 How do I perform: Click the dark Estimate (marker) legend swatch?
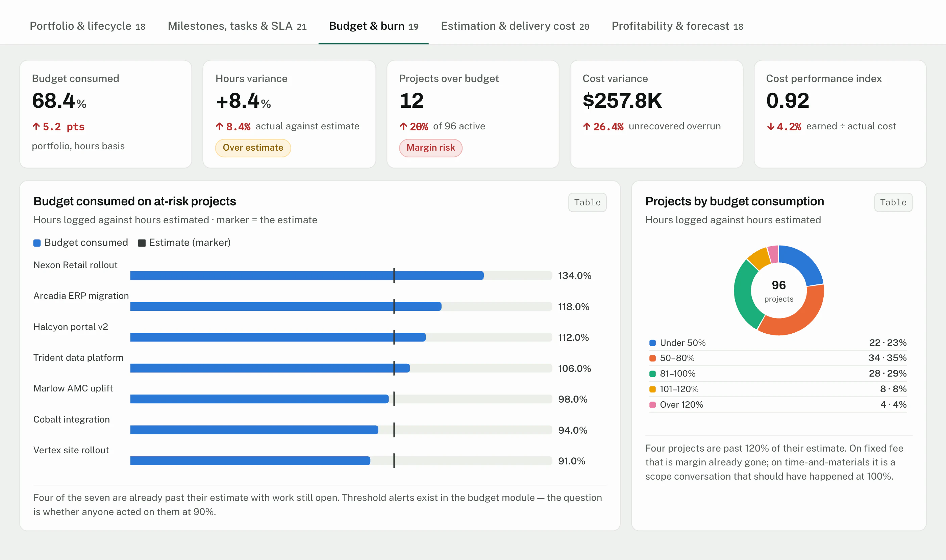tap(142, 243)
